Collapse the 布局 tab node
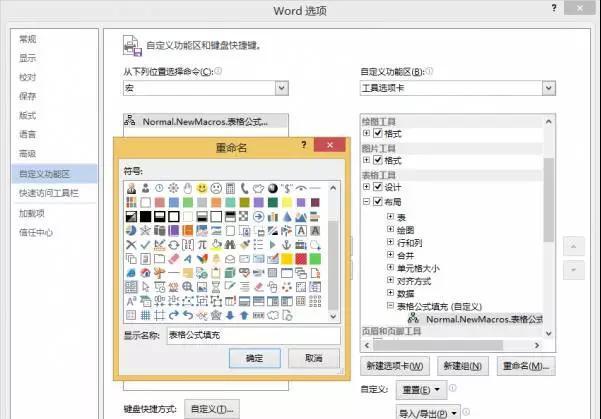601x419 pixels. 366,201
